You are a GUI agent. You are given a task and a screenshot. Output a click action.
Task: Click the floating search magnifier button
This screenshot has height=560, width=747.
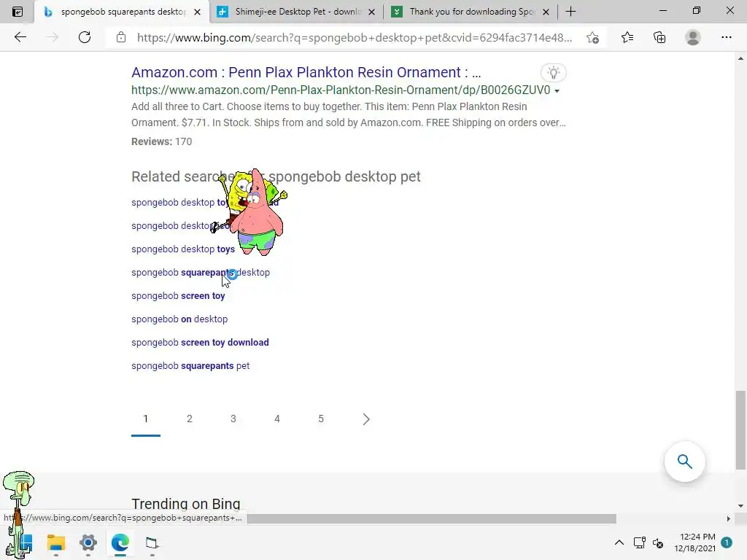(684, 462)
